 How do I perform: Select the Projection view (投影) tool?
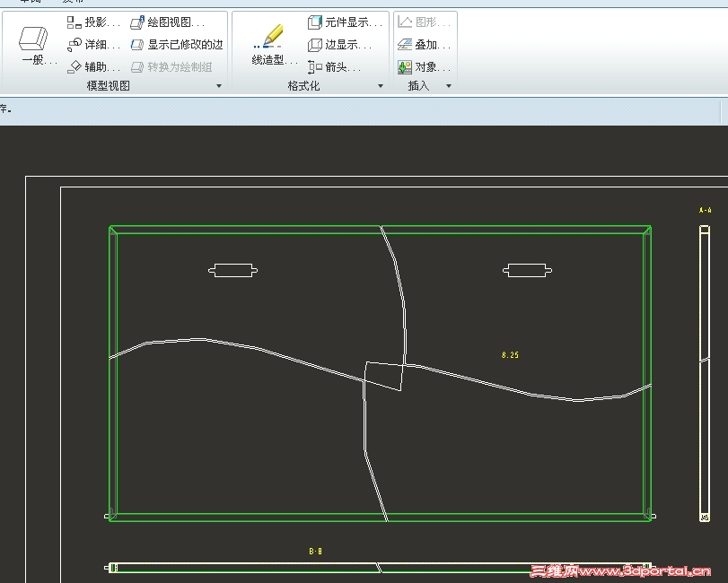pos(93,22)
